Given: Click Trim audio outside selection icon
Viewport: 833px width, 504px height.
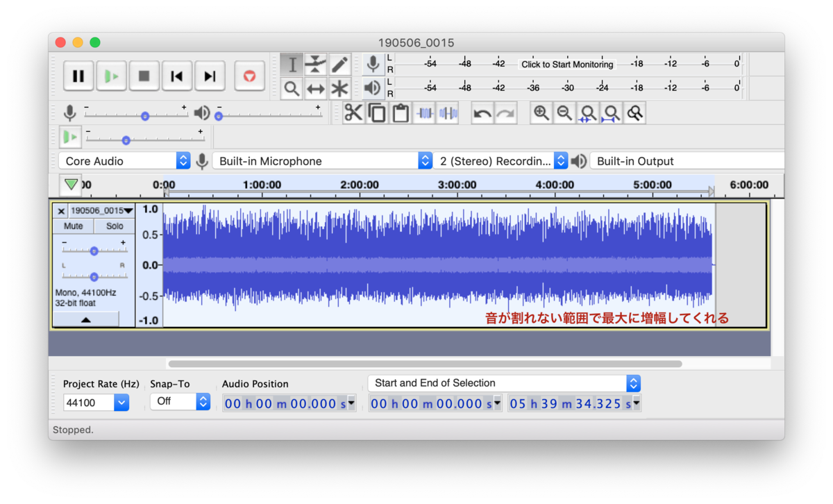Looking at the screenshot, I should click(x=424, y=112).
